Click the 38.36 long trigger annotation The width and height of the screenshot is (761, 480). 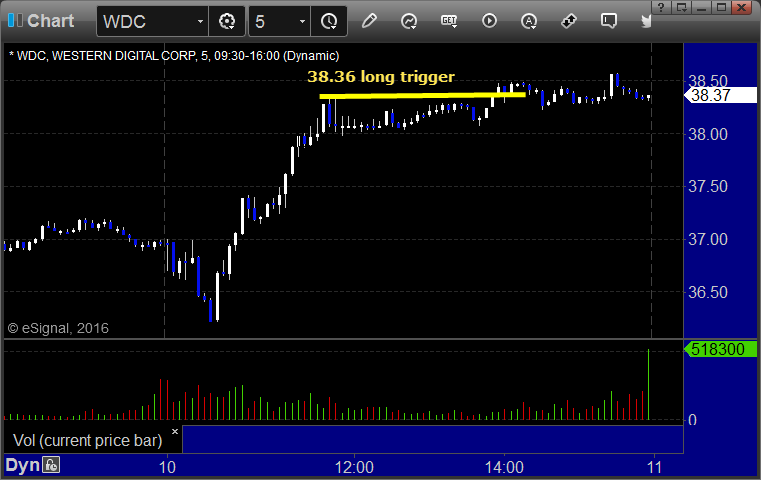coord(381,77)
